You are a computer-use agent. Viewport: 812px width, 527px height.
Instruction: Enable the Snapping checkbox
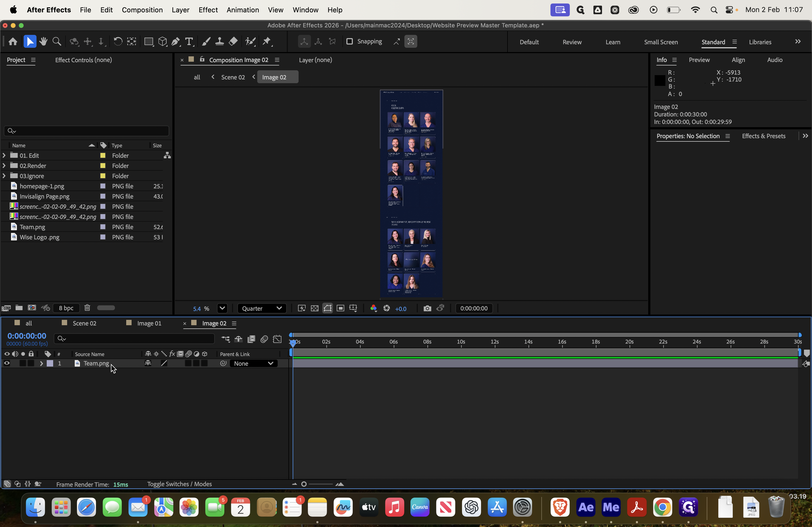click(x=349, y=42)
